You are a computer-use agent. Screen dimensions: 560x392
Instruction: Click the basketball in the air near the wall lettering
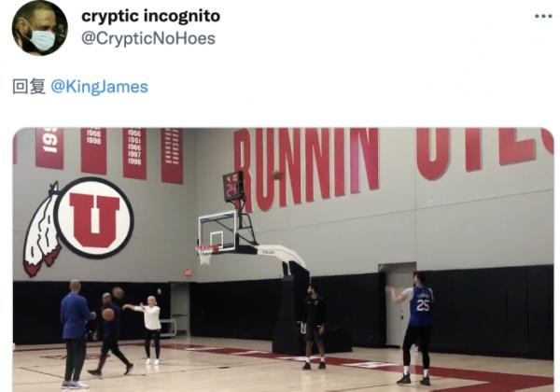tap(277, 175)
